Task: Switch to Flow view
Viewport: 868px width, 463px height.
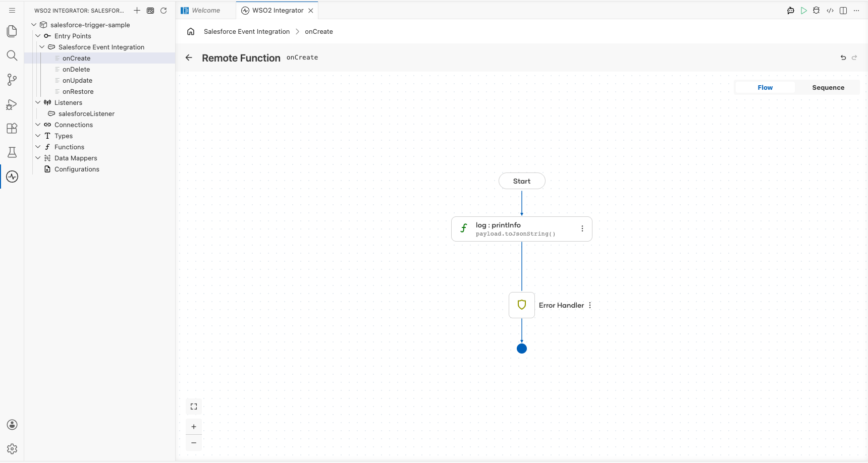Action: pyautogui.click(x=765, y=87)
